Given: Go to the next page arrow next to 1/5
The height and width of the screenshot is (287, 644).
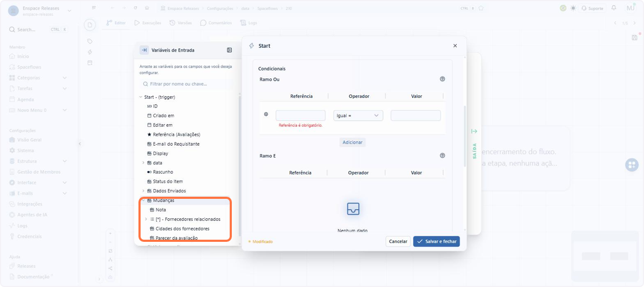Looking at the screenshot, I should pyautogui.click(x=633, y=23).
